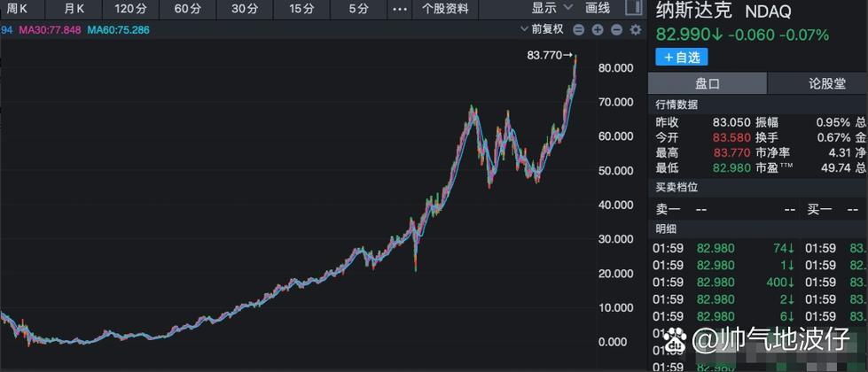Select the 30分 timeframe
868x372 pixels.
pyautogui.click(x=245, y=9)
